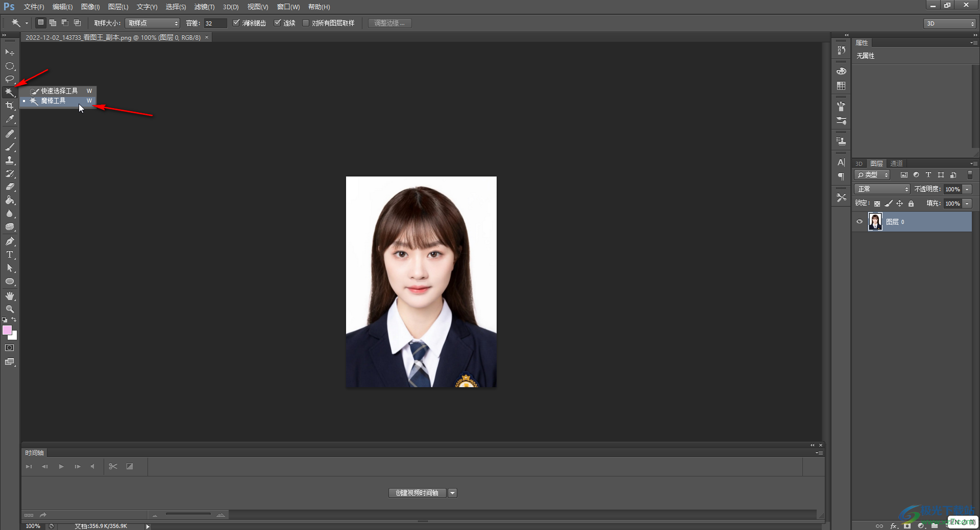980x530 pixels.
Task: Play the timeline
Action: [61, 466]
